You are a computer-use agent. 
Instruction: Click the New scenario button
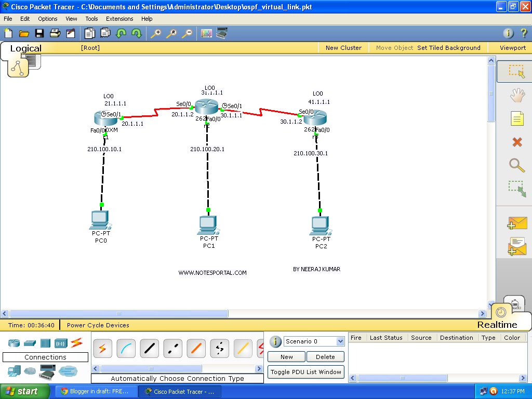point(286,356)
